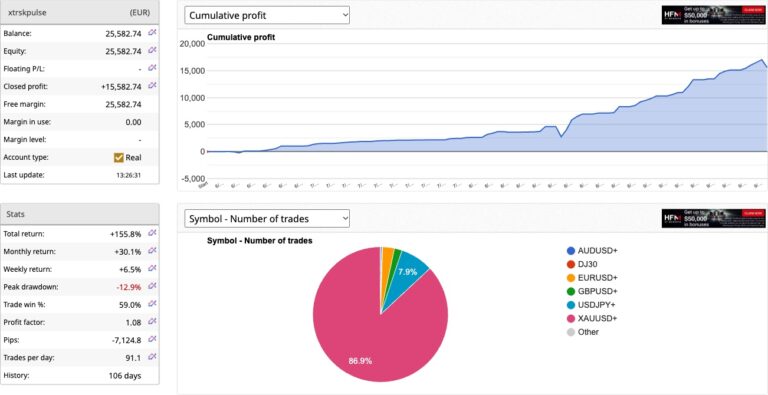Image resolution: width=768 pixels, height=395 pixels.
Task: Click the eye icon beside Profit factor
Action: pyautogui.click(x=152, y=321)
